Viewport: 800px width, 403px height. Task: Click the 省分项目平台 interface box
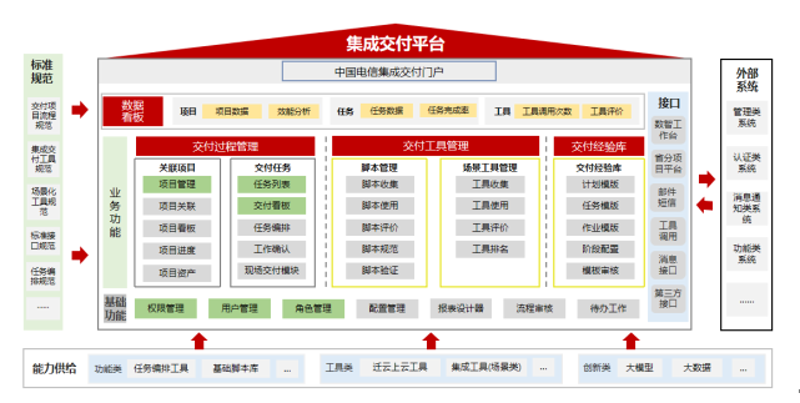[x=668, y=163]
